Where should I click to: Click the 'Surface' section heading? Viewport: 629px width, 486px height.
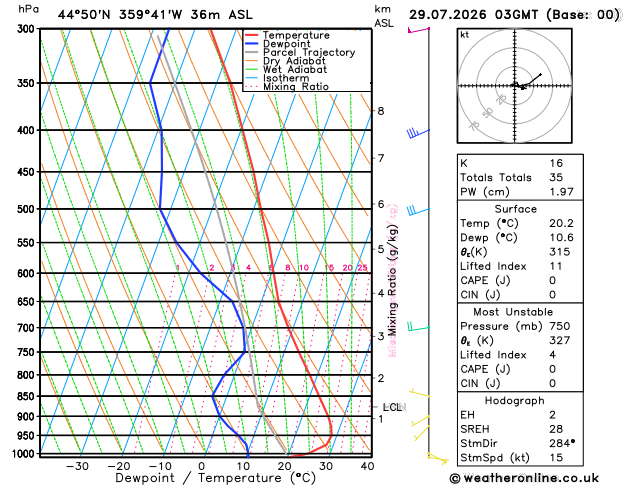[x=515, y=209]
